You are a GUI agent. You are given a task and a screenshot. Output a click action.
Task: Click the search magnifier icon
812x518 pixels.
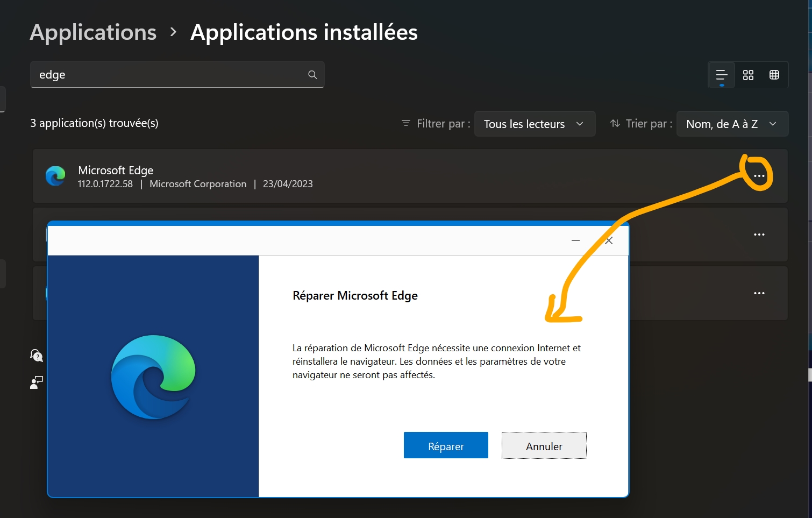tap(312, 75)
